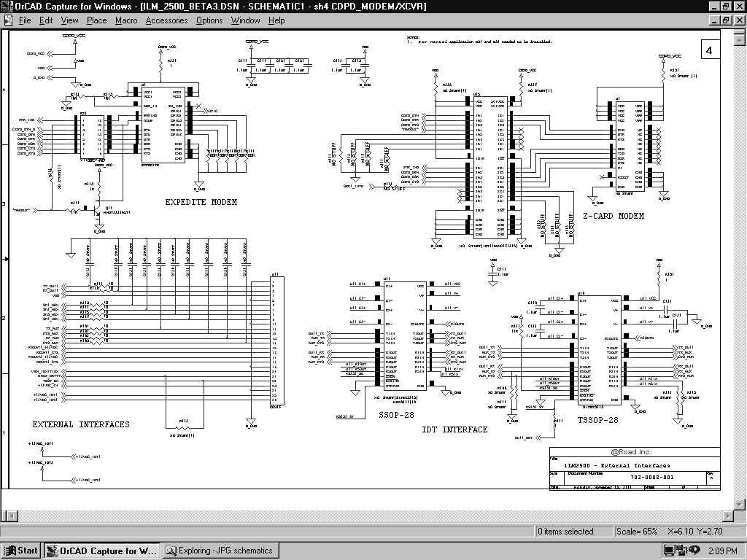The height and width of the screenshot is (560, 747).
Task: Click the display monitor icon in system tray
Action: (669, 551)
